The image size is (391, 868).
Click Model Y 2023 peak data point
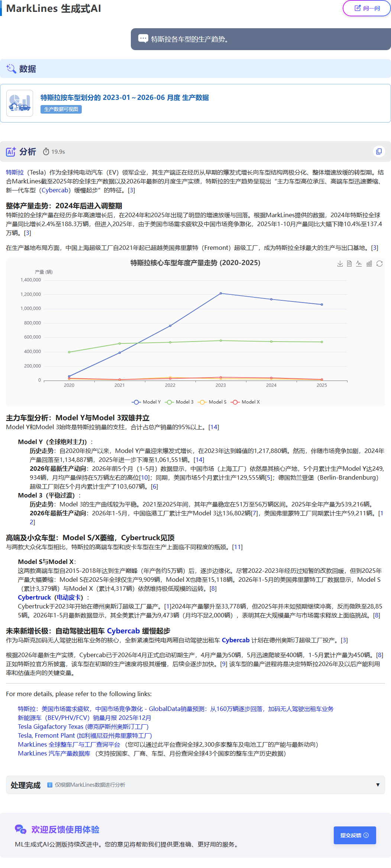221,293
